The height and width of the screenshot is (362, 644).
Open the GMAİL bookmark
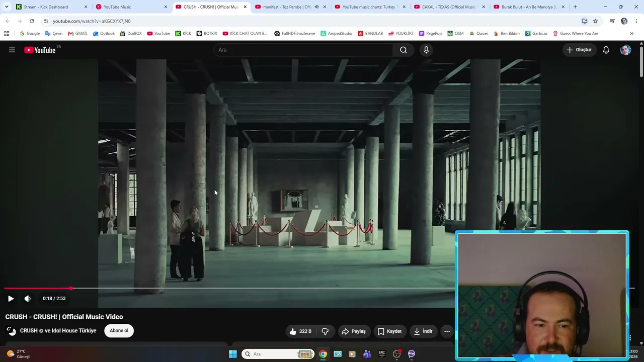tap(77, 34)
